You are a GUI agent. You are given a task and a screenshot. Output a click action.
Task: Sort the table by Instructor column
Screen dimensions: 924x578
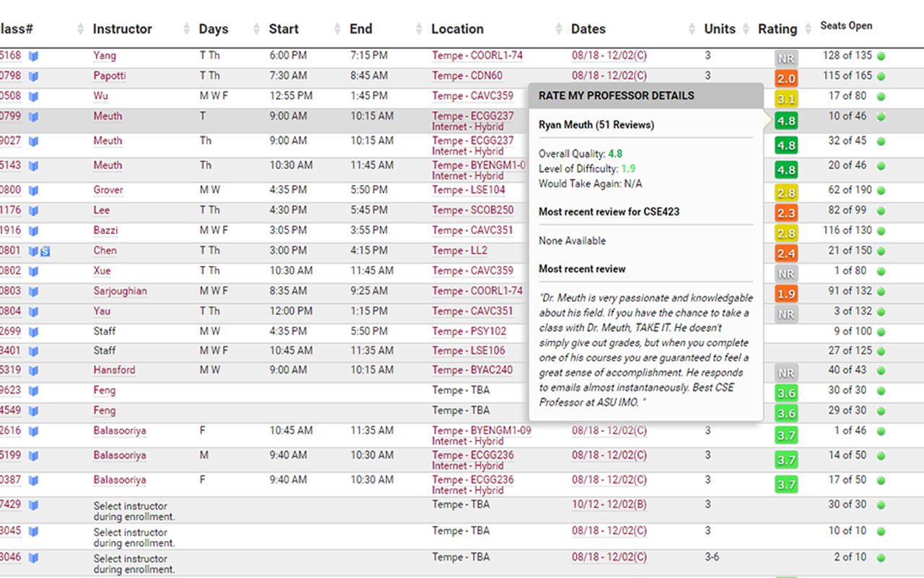coord(122,29)
